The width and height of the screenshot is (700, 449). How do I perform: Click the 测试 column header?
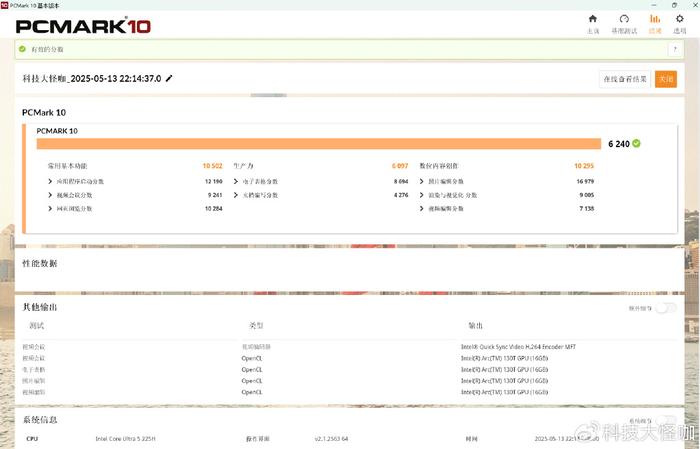point(37,326)
